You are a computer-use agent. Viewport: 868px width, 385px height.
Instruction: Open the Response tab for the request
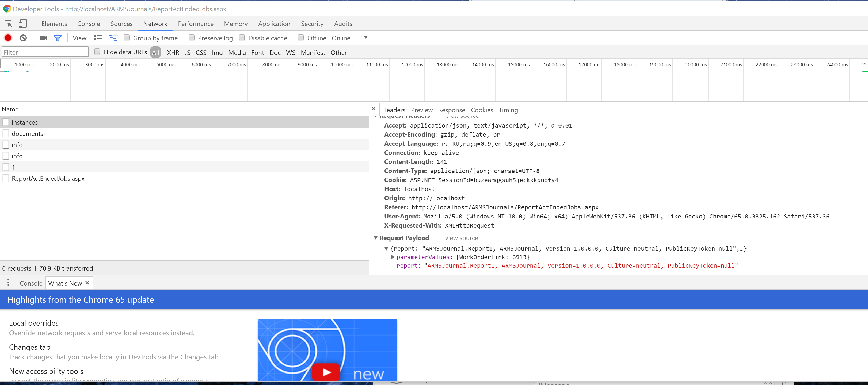point(451,110)
